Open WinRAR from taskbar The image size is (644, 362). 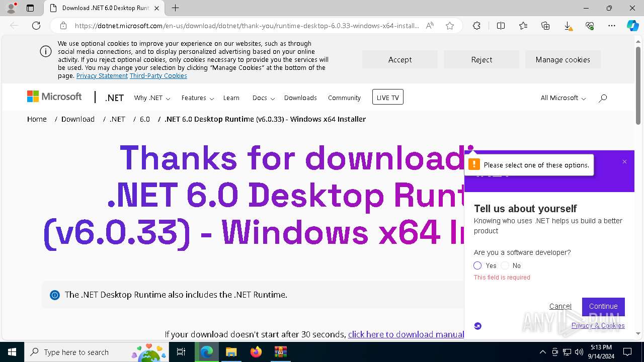(280, 352)
